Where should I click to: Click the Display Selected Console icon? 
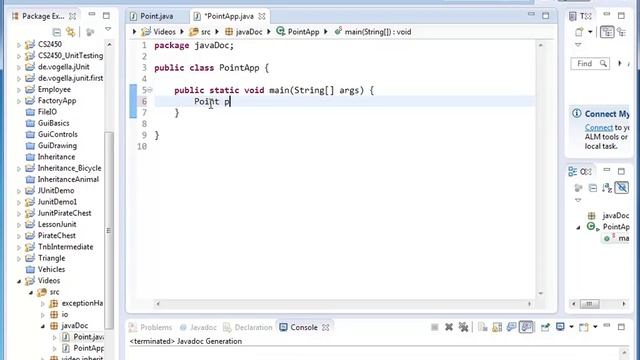pyautogui.click(x=560, y=327)
